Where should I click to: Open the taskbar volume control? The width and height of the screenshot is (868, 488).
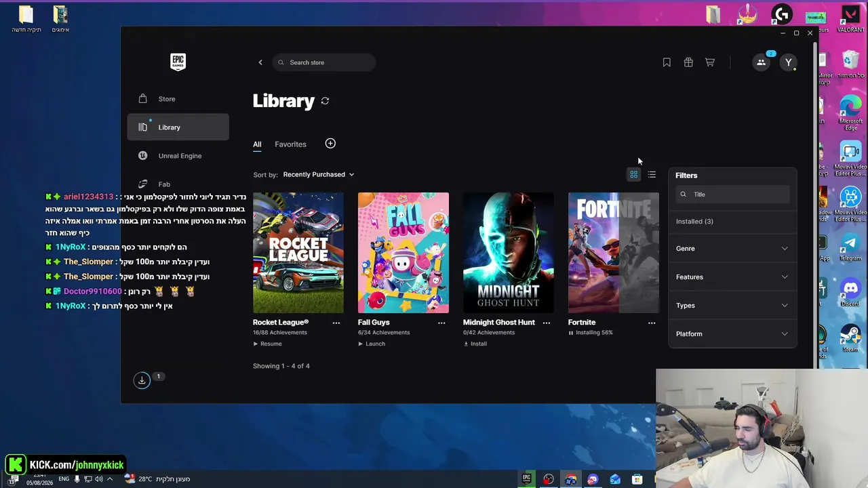click(98, 479)
